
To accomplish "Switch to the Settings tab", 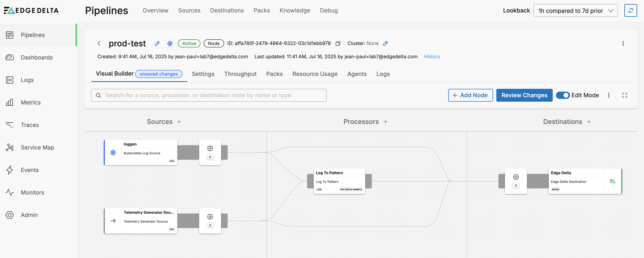I will [203, 74].
